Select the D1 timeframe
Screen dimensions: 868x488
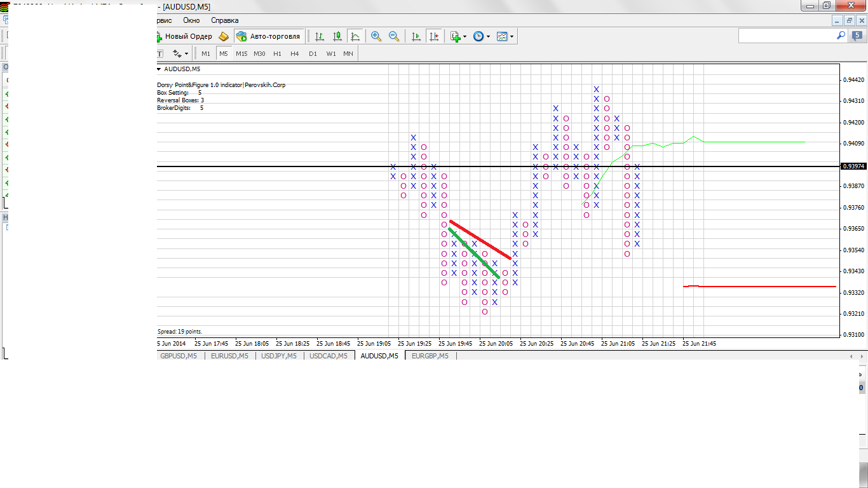[x=313, y=53]
